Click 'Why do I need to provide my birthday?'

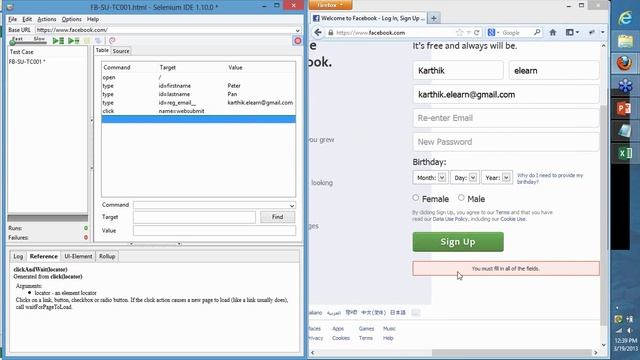pyautogui.click(x=550, y=178)
